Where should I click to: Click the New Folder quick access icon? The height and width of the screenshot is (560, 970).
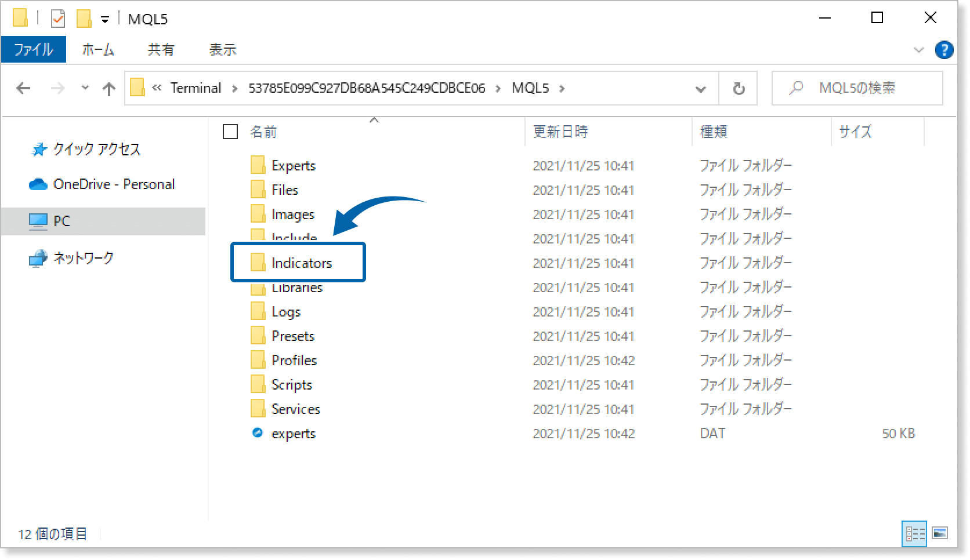point(84,19)
